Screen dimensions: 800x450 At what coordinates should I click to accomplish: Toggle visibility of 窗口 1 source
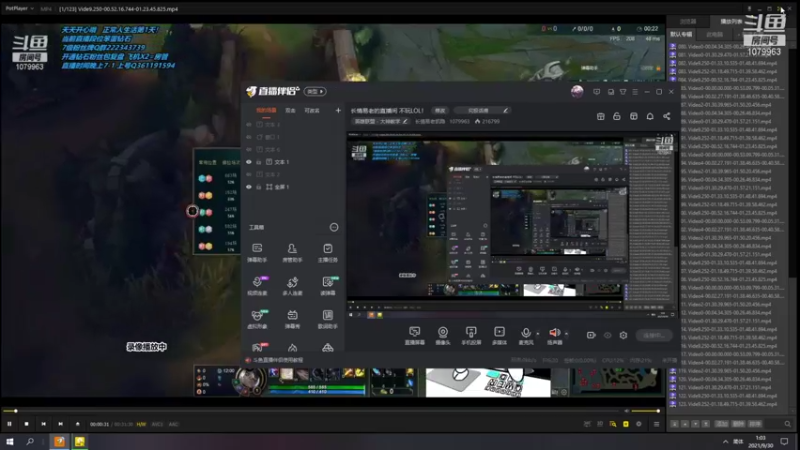(249, 137)
